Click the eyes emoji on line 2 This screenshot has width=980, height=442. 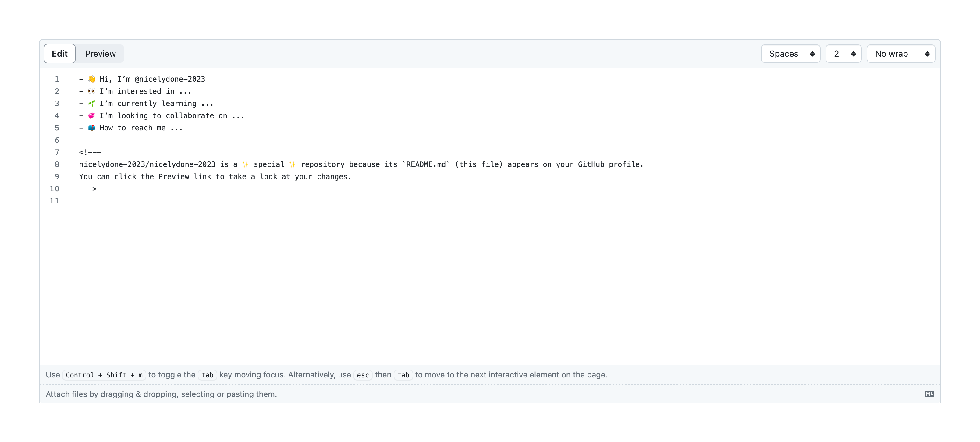click(92, 91)
